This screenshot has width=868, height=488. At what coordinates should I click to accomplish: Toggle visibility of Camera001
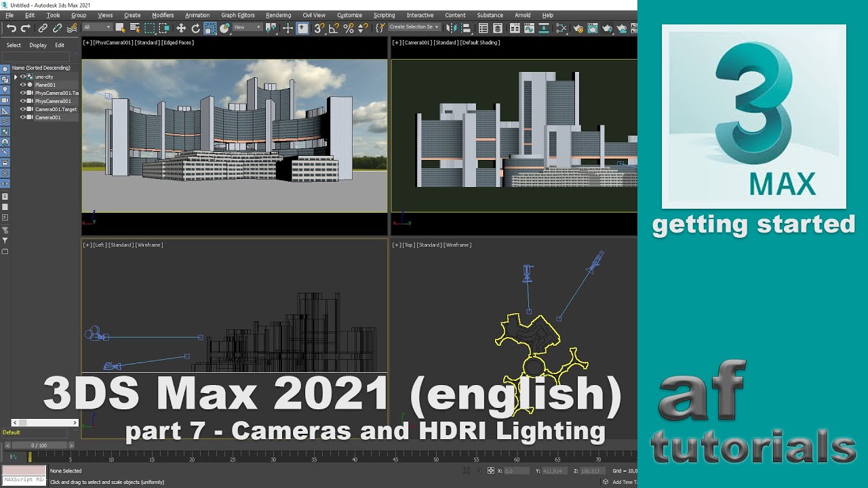coord(23,117)
